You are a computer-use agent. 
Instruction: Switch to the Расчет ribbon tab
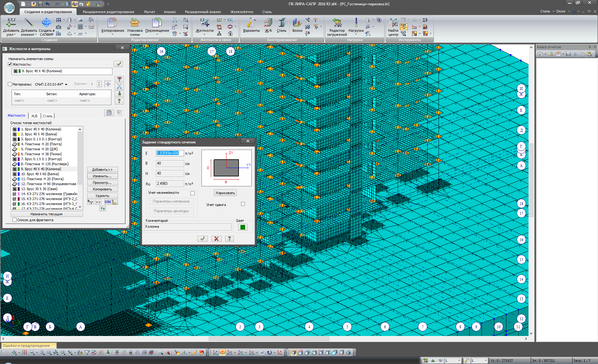pos(149,12)
